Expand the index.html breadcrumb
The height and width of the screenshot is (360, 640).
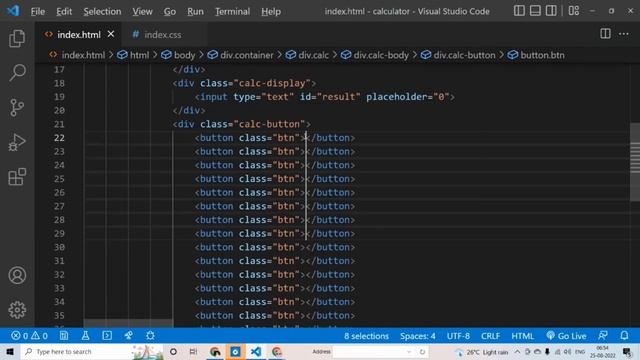tap(83, 55)
